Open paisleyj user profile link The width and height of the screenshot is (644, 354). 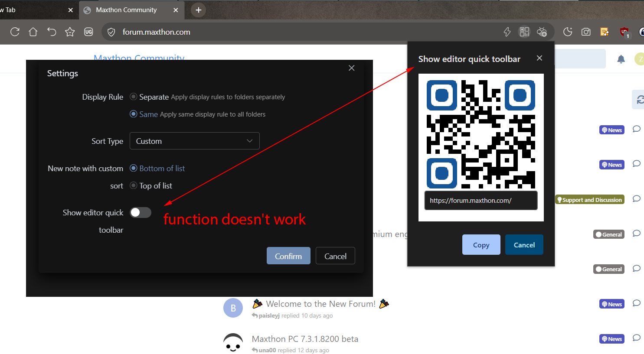click(269, 315)
